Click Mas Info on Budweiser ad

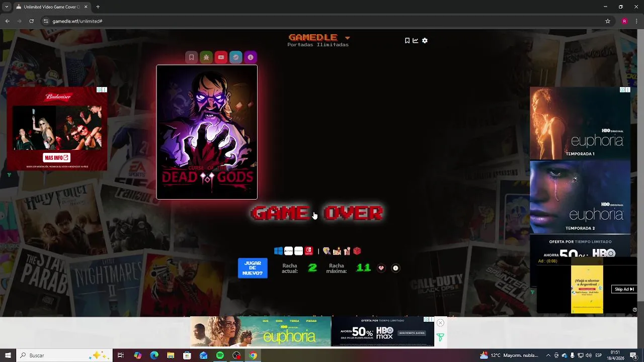pyautogui.click(x=56, y=157)
